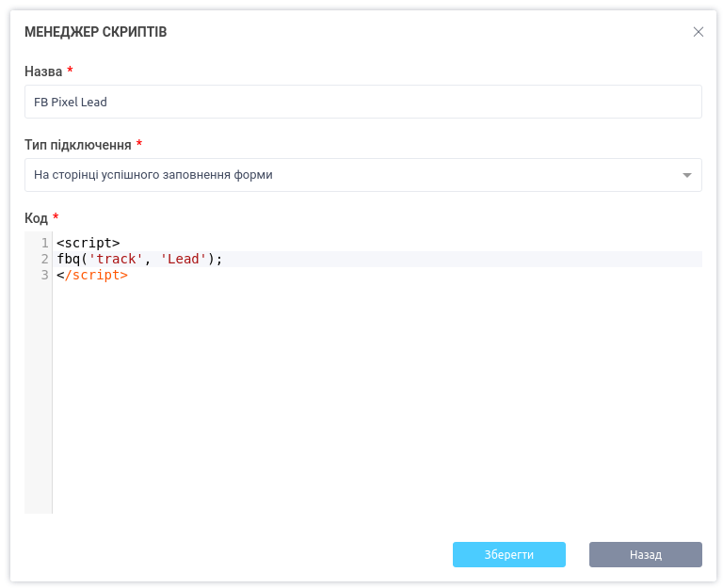Click line number 2 in the gutter

44,260
